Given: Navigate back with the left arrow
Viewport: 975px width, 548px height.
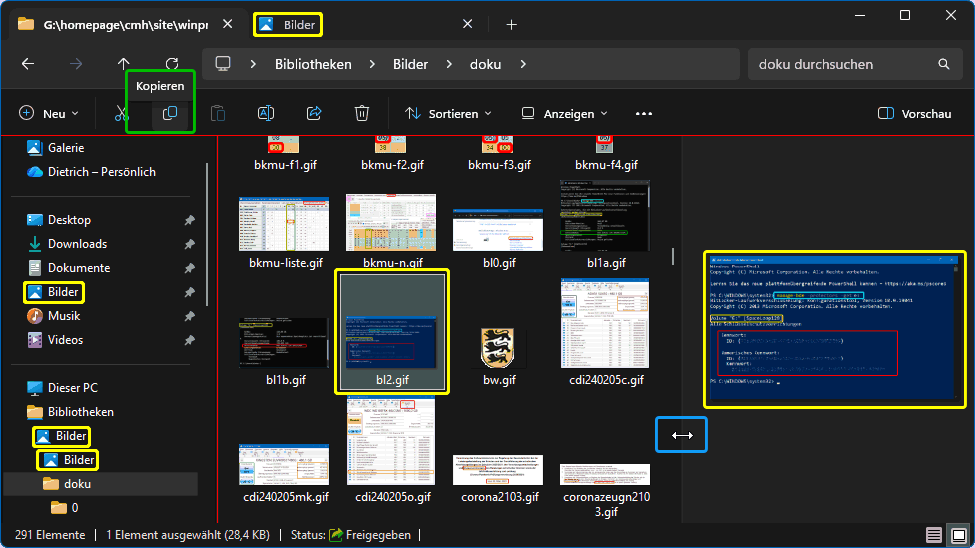Looking at the screenshot, I should [28, 64].
